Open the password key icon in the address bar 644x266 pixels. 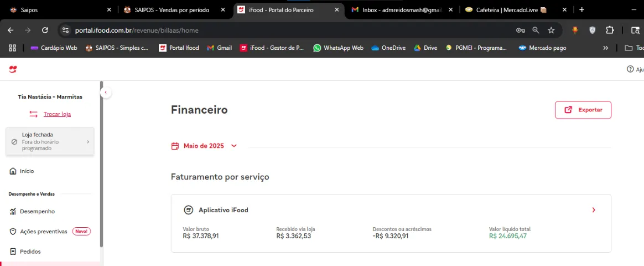coord(521,30)
